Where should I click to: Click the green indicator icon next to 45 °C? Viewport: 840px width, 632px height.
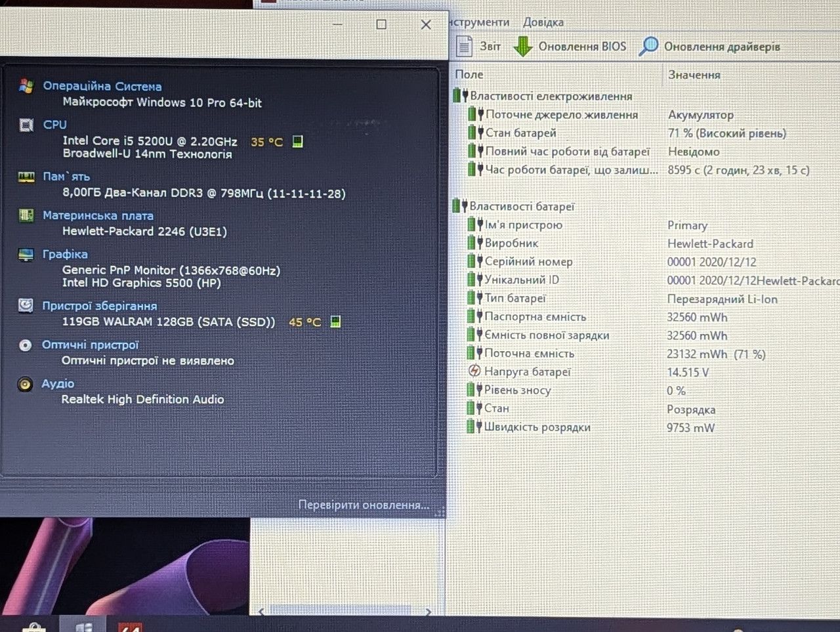click(x=335, y=322)
